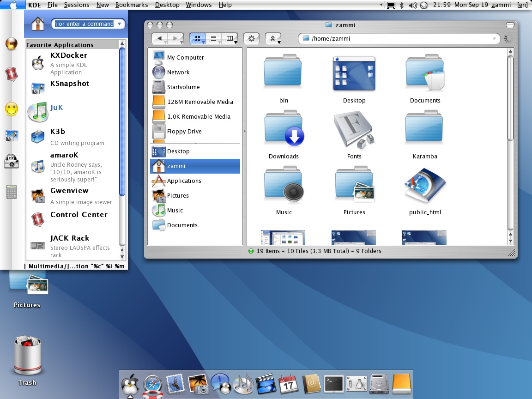Open Control Center from the favorites list
This screenshot has height=399, width=532.
[73, 219]
